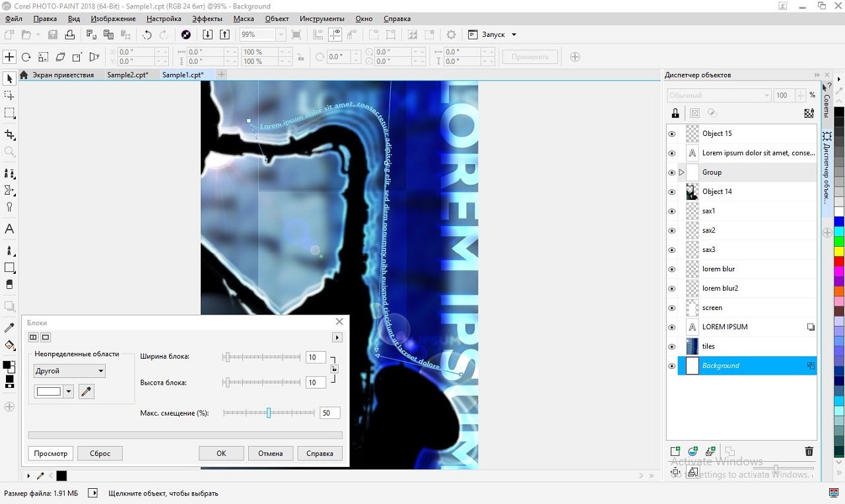Toggle block width/height lock
This screenshot has width=845, height=504.
tap(334, 369)
